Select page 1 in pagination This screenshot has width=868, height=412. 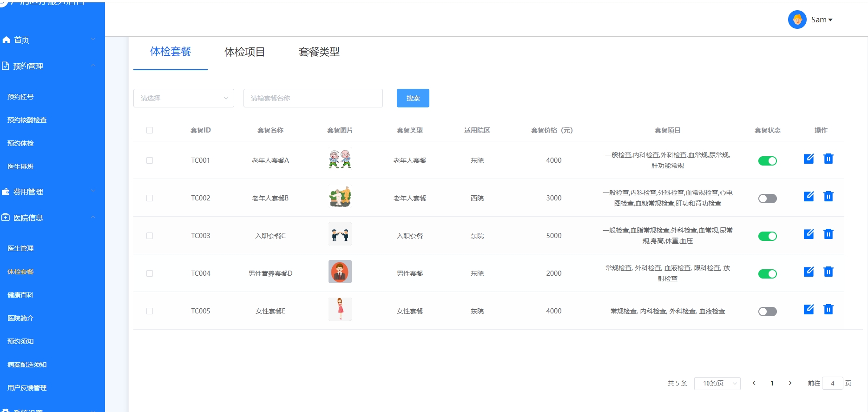772,383
